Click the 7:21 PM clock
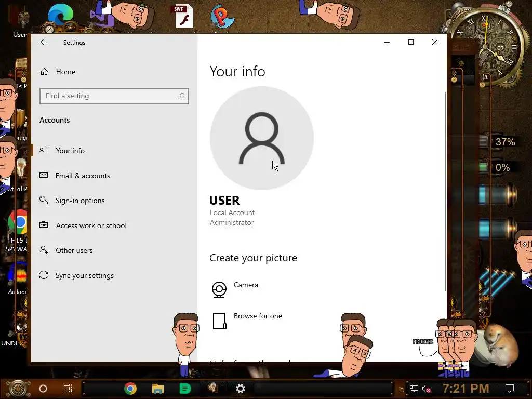Viewport: 532px width, 399px height. pyautogui.click(x=466, y=389)
